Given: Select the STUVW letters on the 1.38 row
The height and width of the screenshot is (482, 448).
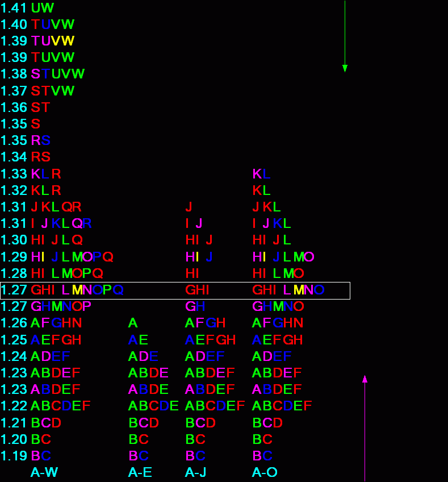Looking at the screenshot, I should 58,74.
